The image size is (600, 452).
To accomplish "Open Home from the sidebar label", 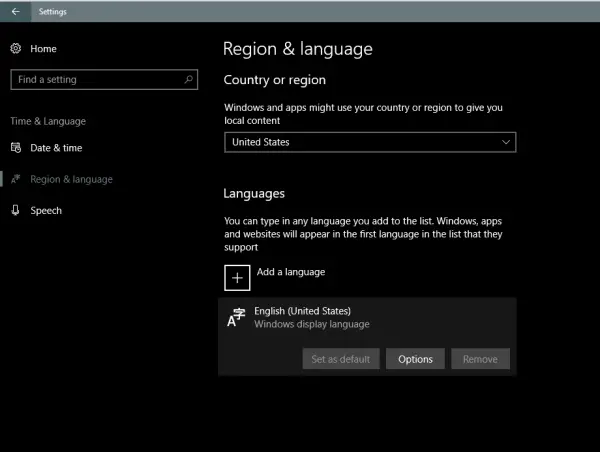I will pyautogui.click(x=43, y=48).
